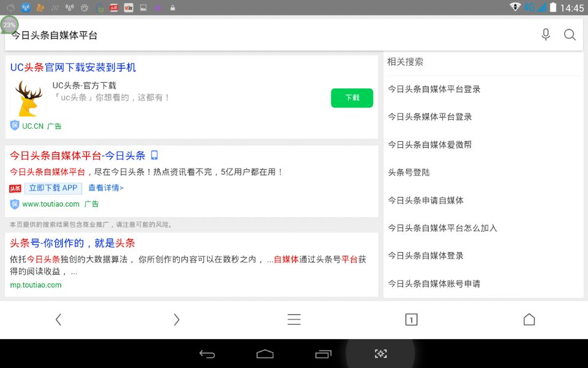Tap the battery icon in status bar

click(x=552, y=7)
